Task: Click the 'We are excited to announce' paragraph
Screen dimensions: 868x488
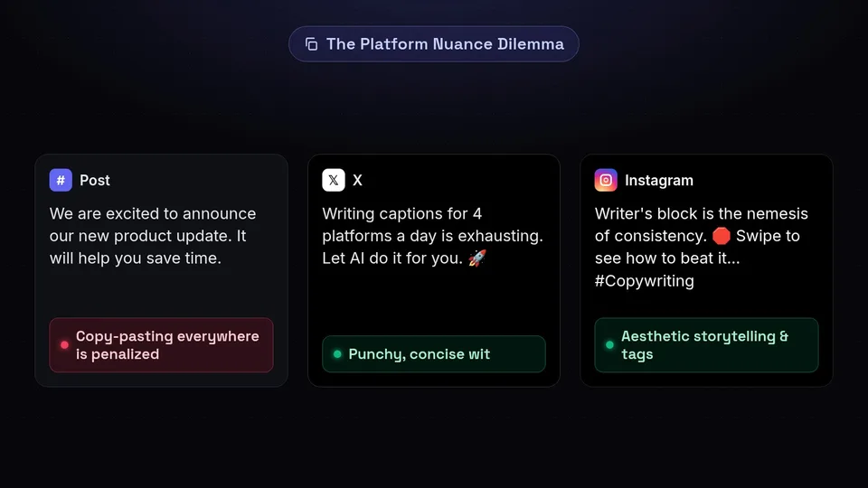Action: coord(153,236)
